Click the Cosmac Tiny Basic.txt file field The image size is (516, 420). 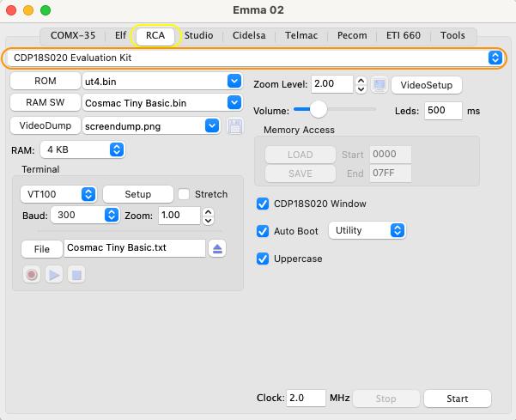(x=135, y=248)
